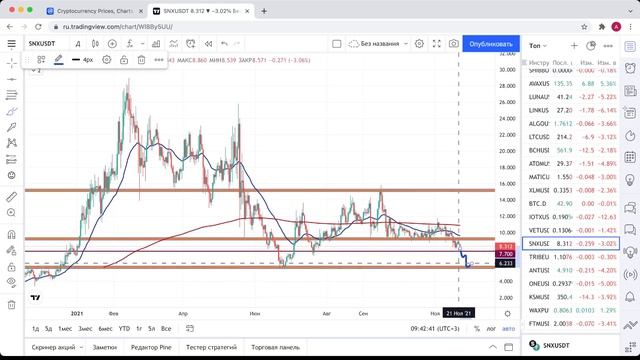
Task: Toggle lock on selected drawing in floating toolbar
Action: (124, 60)
